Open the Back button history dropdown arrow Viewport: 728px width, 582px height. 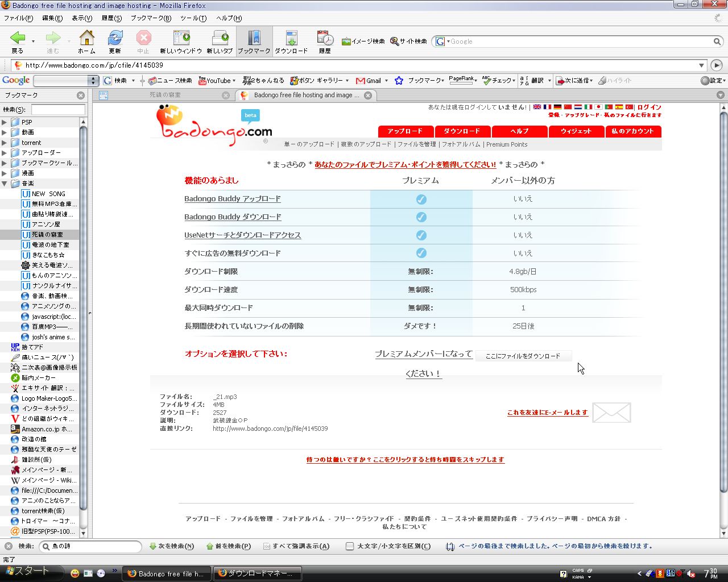tap(33, 41)
